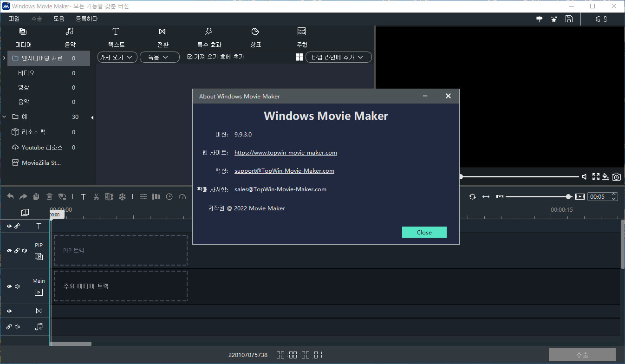Open the 도움 help menu
The height and width of the screenshot is (364, 625).
pyautogui.click(x=59, y=19)
